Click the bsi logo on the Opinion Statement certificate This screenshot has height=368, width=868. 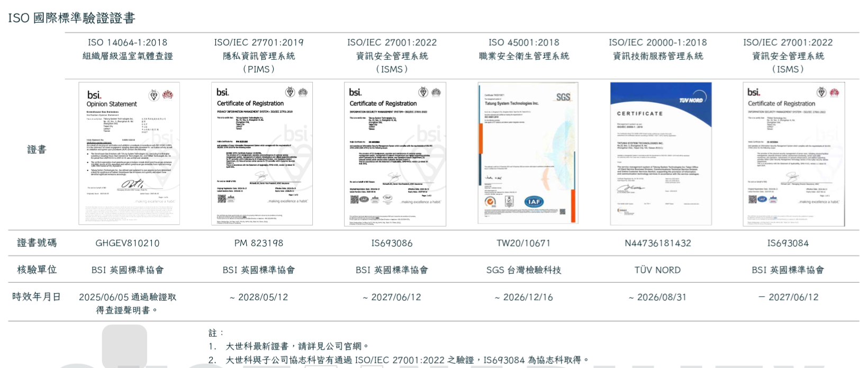(94, 95)
